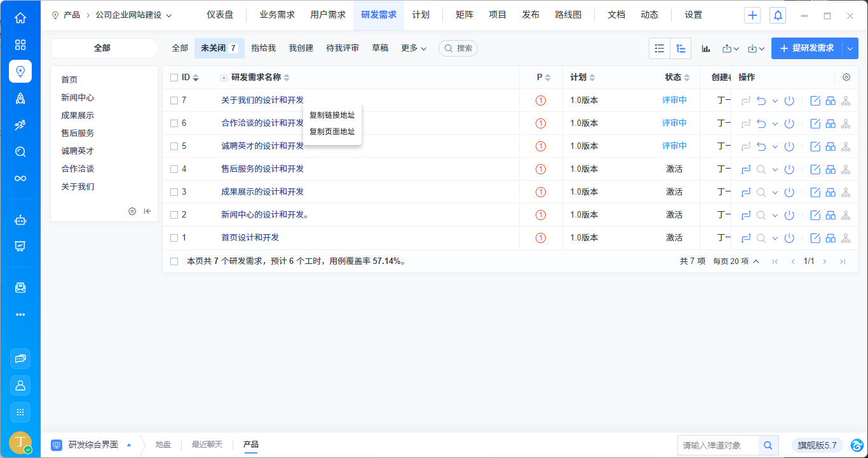Switch to the 用户需求 tab
Image resolution: width=868 pixels, height=458 pixels.
click(x=328, y=15)
